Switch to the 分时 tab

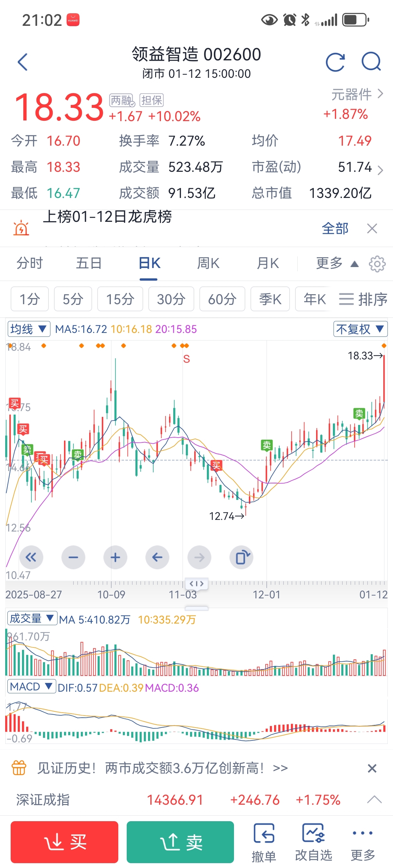click(x=30, y=263)
